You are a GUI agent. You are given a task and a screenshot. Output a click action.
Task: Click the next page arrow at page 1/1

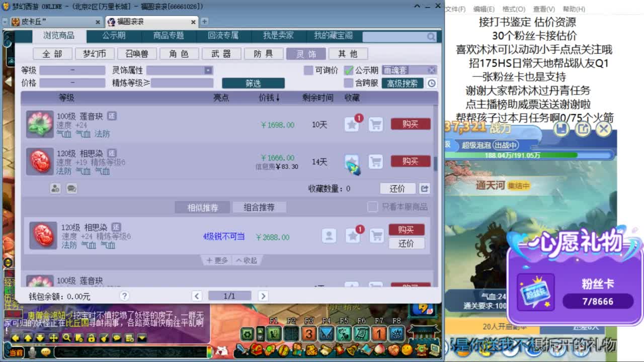coord(263,296)
